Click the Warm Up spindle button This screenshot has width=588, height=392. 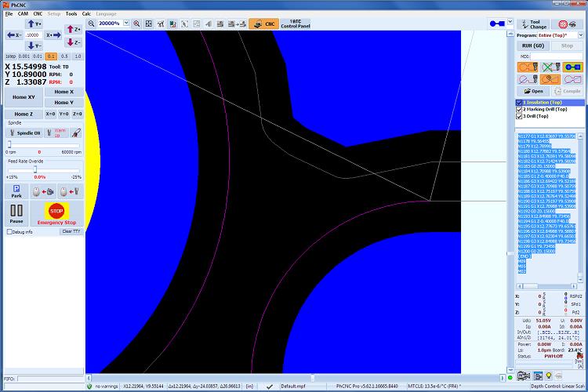click(x=56, y=132)
